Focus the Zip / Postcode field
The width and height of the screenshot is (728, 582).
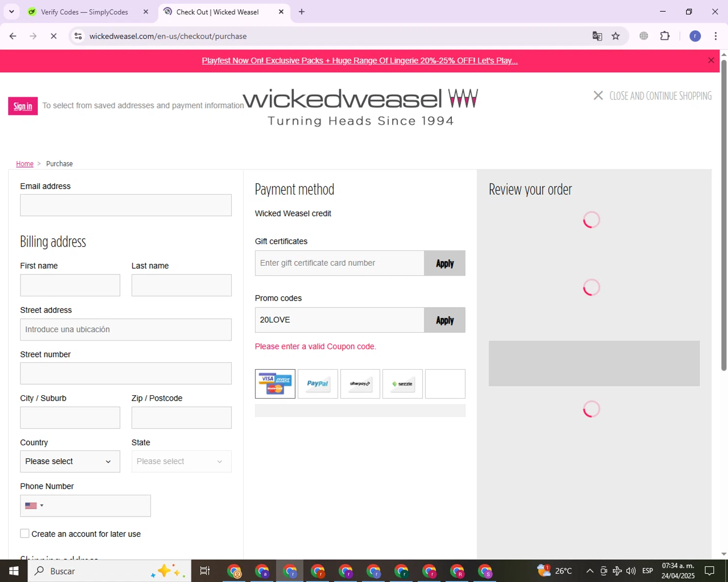[182, 418]
